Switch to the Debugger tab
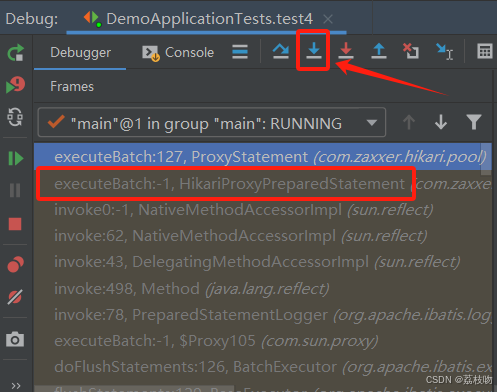The width and height of the screenshot is (497, 392). 80,52
